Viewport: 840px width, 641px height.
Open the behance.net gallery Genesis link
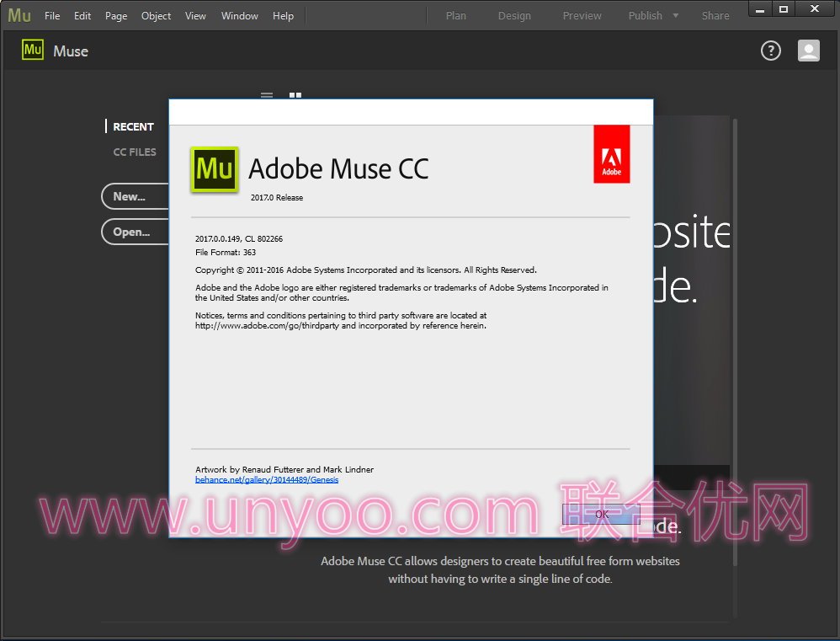(267, 479)
